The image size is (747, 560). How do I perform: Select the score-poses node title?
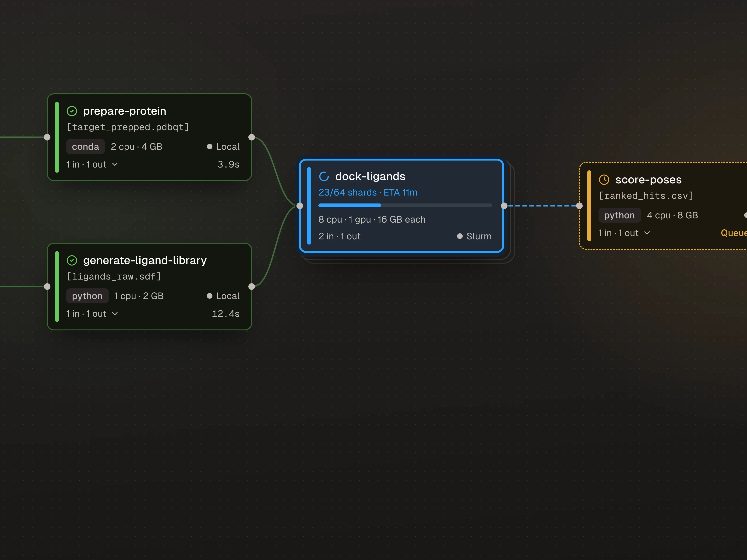tap(648, 180)
